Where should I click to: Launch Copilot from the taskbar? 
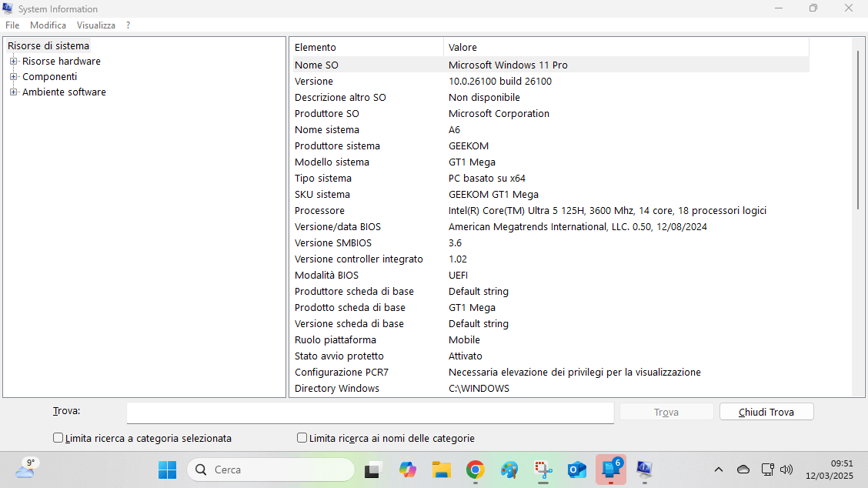[407, 470]
